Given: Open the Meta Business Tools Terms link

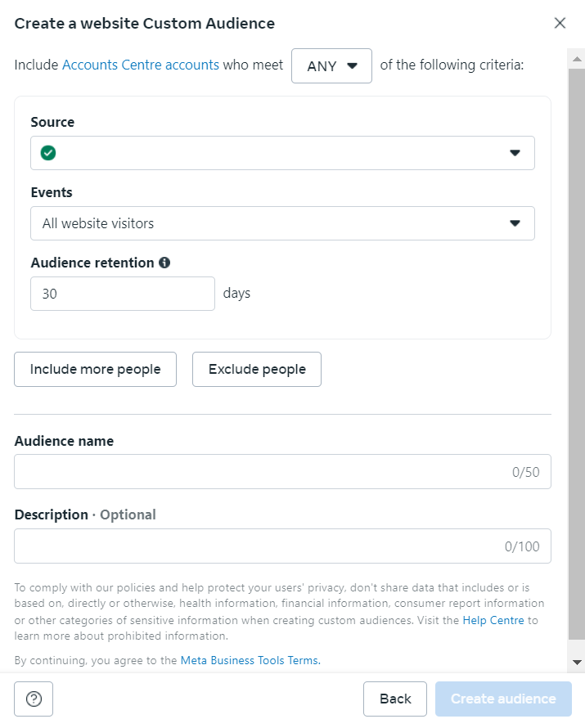Looking at the screenshot, I should pyautogui.click(x=250, y=660).
